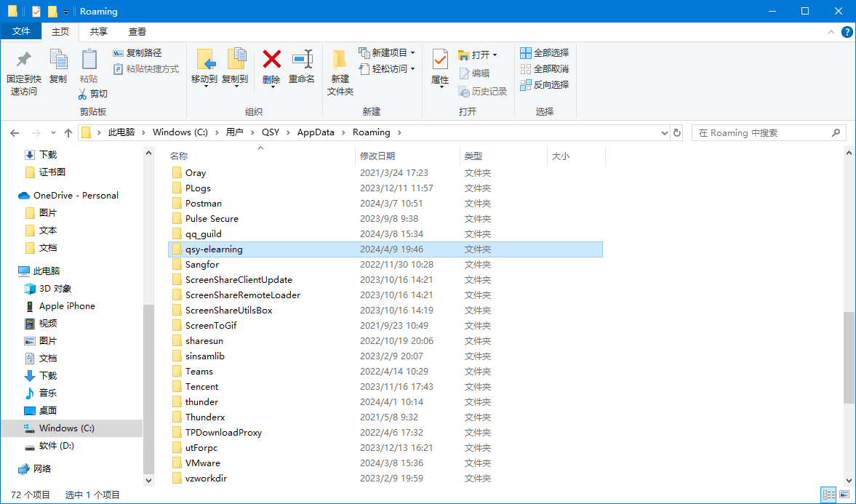Select the Teams folder
The width and height of the screenshot is (856, 504).
(385, 372)
